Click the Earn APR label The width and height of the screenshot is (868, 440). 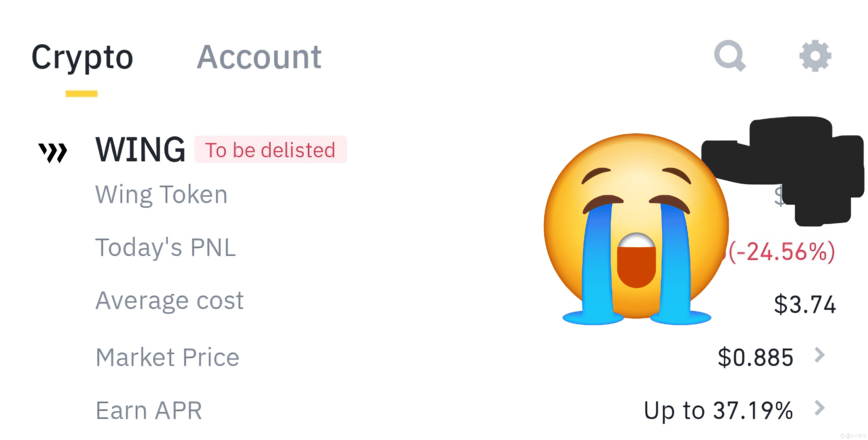click(x=149, y=410)
